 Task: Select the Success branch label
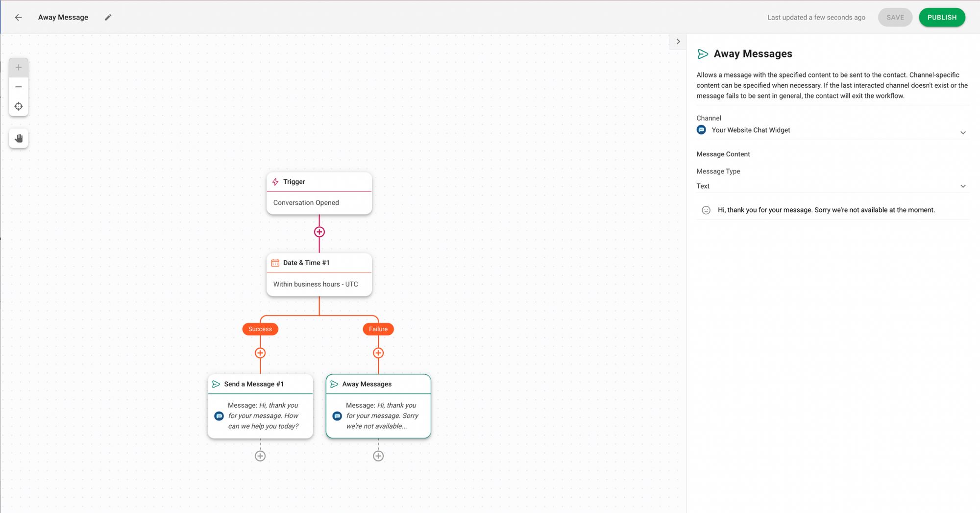260,329
